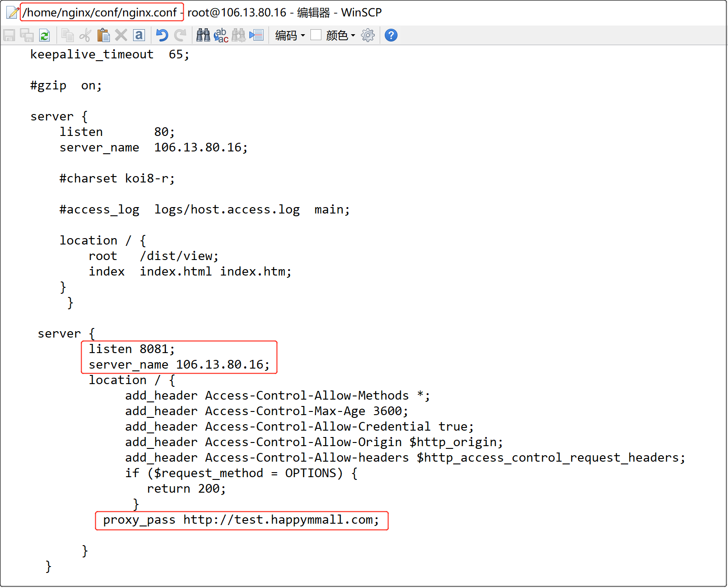This screenshot has width=728, height=588.
Task: Expand the 编码 encoding dropdown
Action: point(290,35)
